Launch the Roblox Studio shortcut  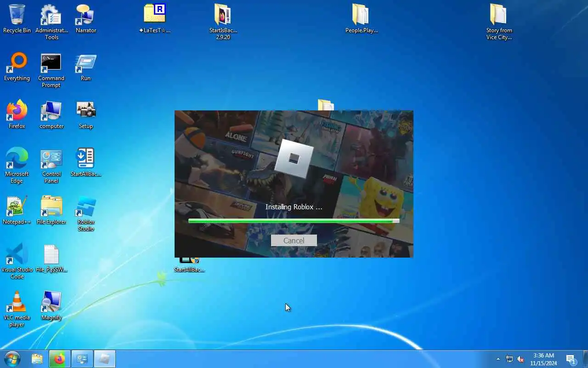86,214
